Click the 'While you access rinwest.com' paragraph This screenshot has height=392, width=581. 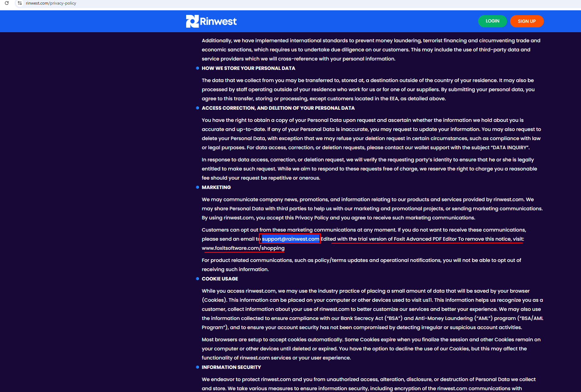pyautogui.click(x=372, y=309)
